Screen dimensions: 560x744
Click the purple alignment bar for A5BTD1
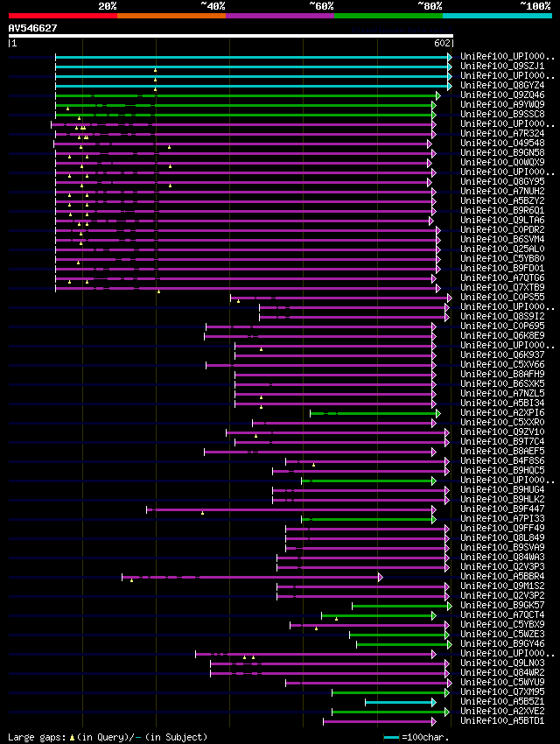(x=380, y=722)
